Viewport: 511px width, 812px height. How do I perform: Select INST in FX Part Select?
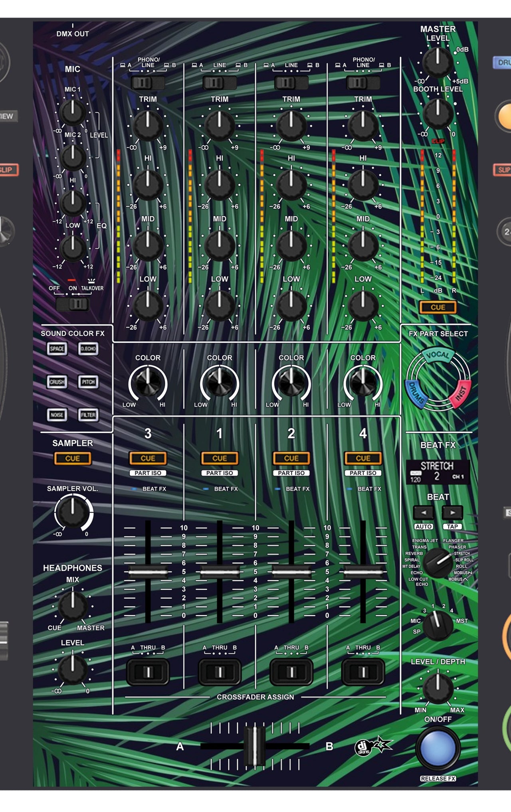pyautogui.click(x=460, y=394)
